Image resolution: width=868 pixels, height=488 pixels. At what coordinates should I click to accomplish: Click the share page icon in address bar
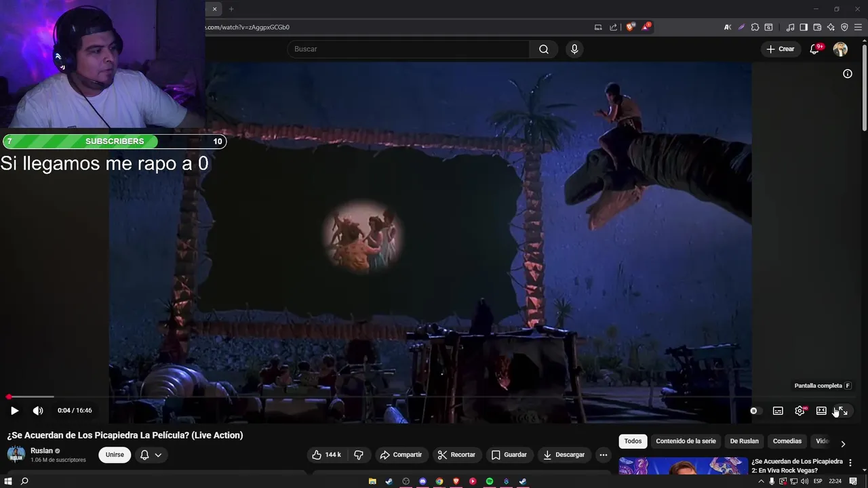(614, 27)
